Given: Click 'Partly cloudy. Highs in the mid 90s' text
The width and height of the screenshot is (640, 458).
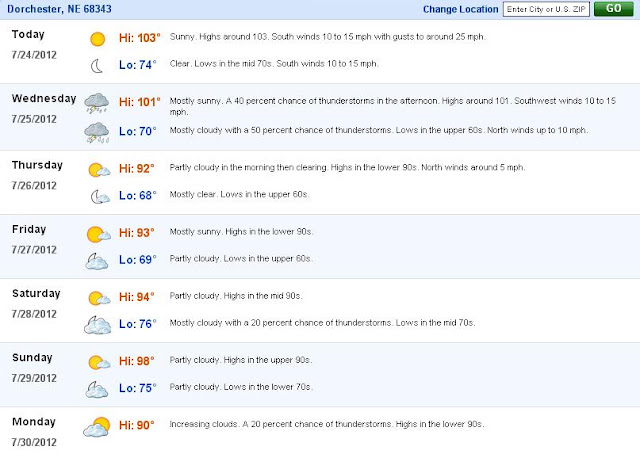Looking at the screenshot, I should [x=236, y=296].
